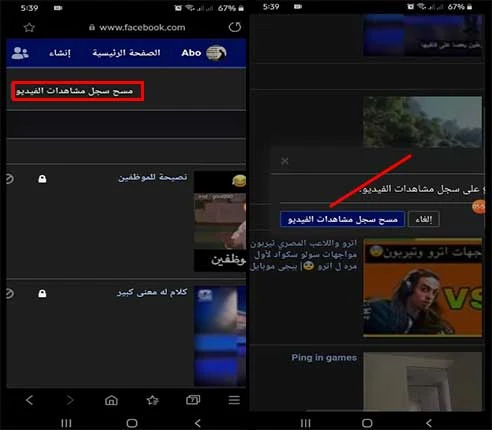Open the bookmarks star in bottom toolbar
The width and height of the screenshot is (492, 430).
[x=152, y=400]
